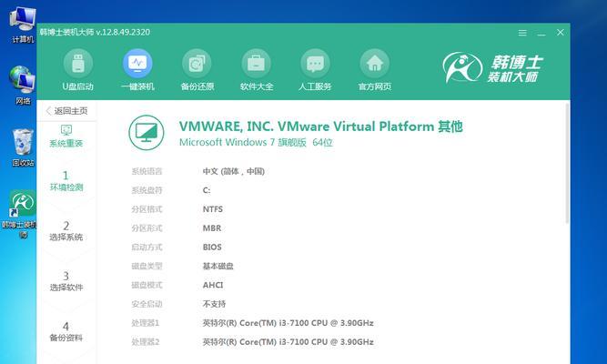Viewport: 607px width, 364px height.
Task: Minimize the 韩博士装机大师 window
Action: tap(541, 33)
